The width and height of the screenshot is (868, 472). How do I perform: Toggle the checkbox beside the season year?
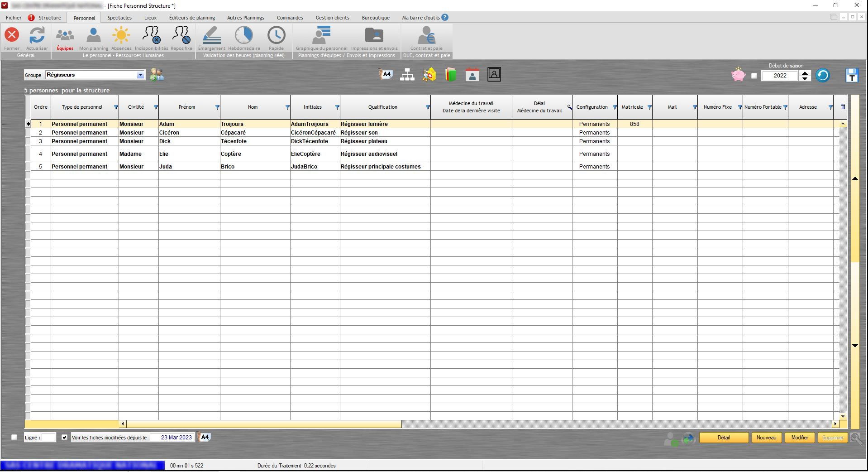pos(754,76)
